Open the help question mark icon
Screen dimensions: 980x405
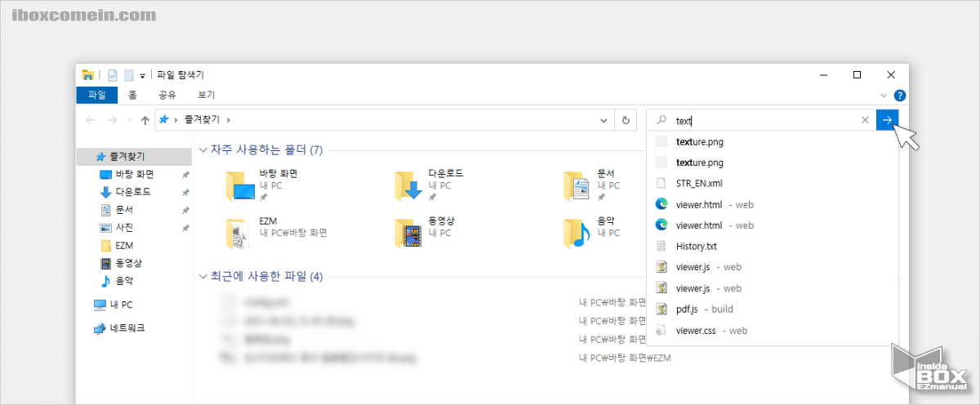[900, 96]
